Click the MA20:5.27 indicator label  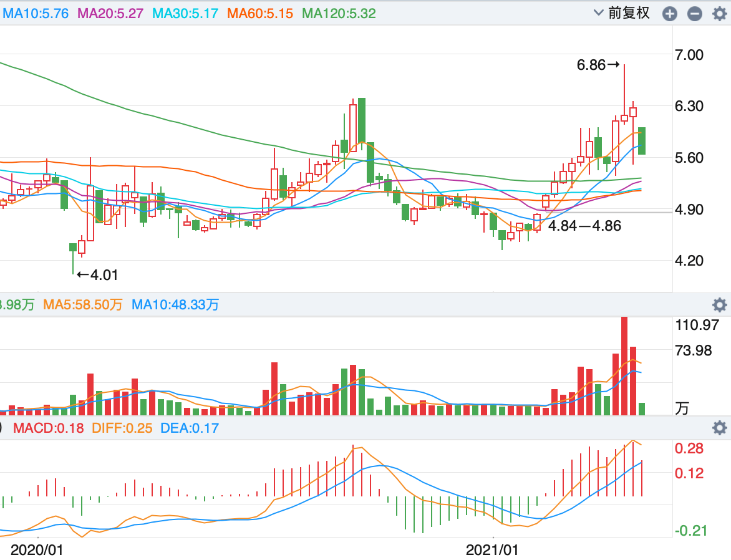coord(110,14)
